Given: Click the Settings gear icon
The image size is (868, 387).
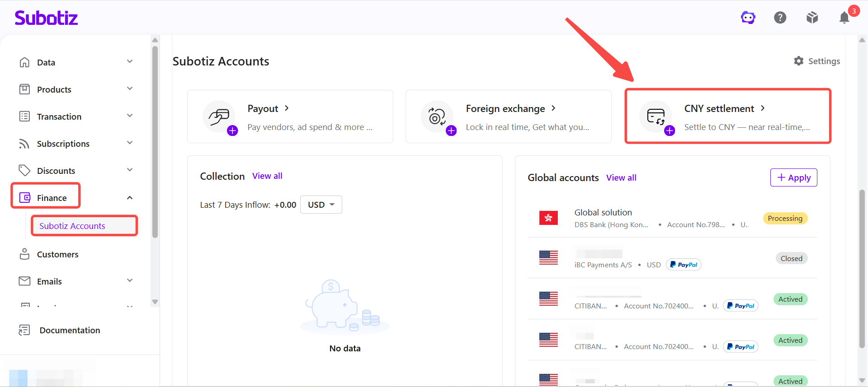Looking at the screenshot, I should point(799,61).
